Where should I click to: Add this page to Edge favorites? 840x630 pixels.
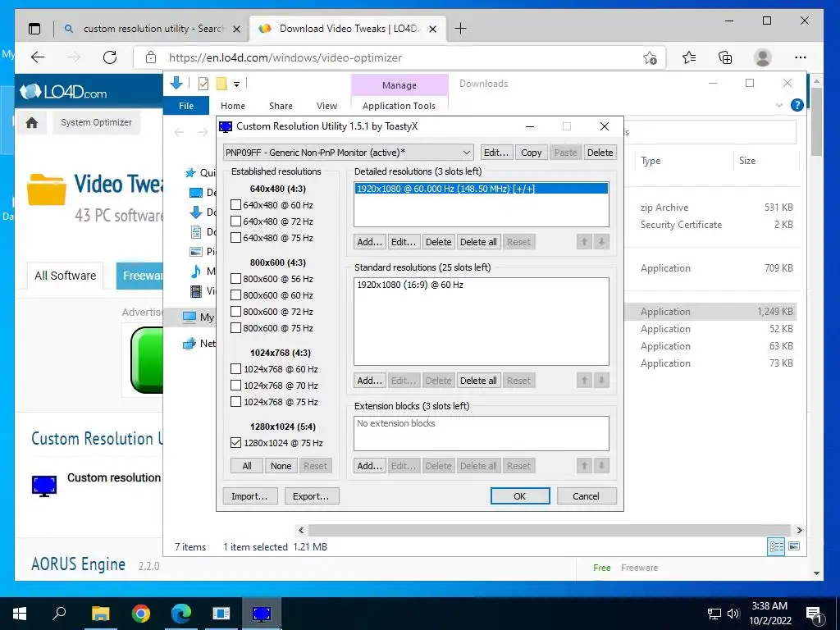650,57
